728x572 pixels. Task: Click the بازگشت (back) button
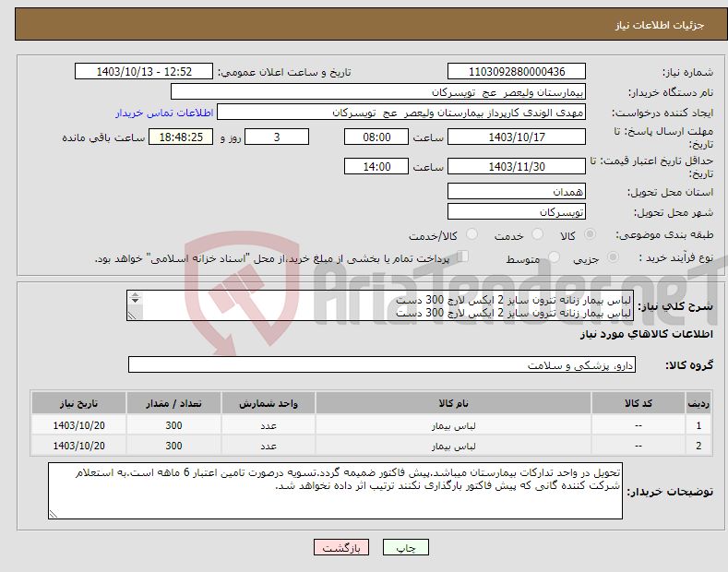pos(341,547)
